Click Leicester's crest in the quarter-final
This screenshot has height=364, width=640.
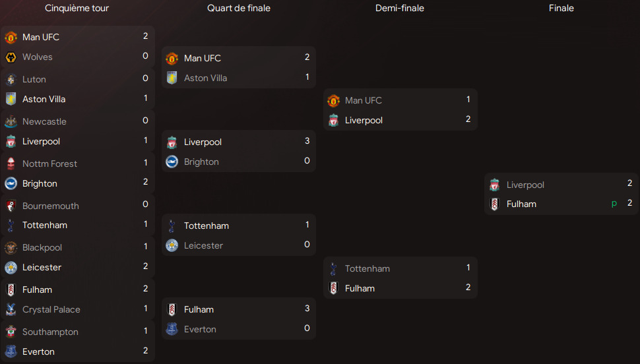[x=172, y=245]
